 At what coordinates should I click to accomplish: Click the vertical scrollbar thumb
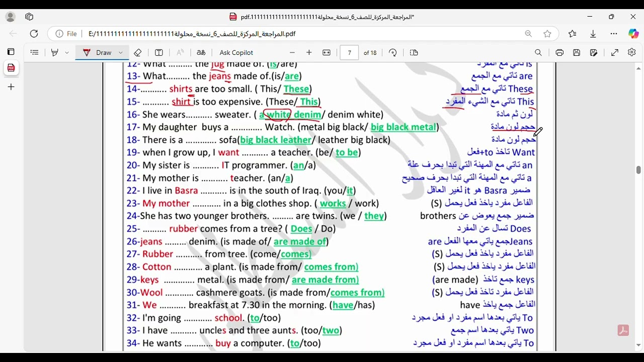point(638,170)
